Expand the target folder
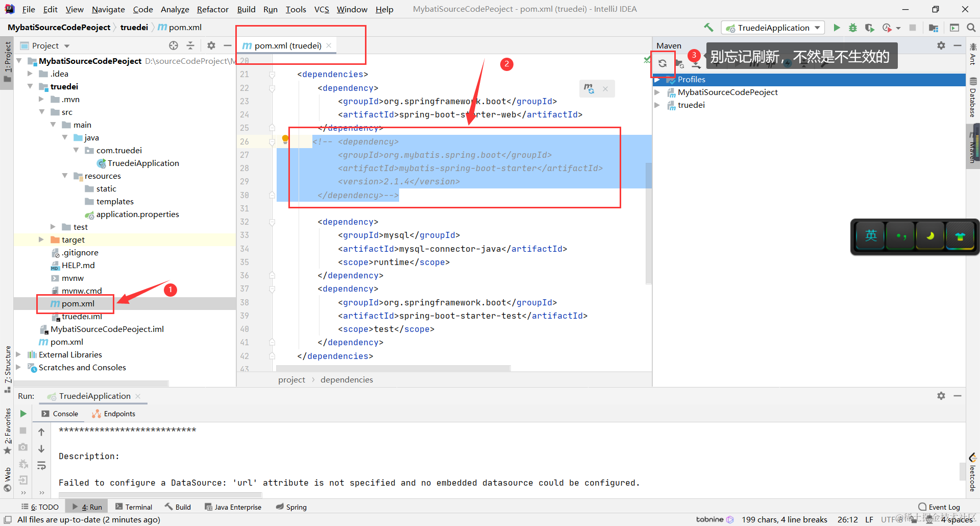The image size is (980, 526). click(41, 240)
